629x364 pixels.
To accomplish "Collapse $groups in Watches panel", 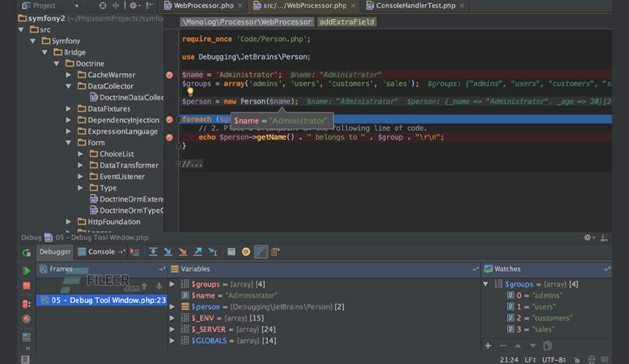I will [x=486, y=284].
